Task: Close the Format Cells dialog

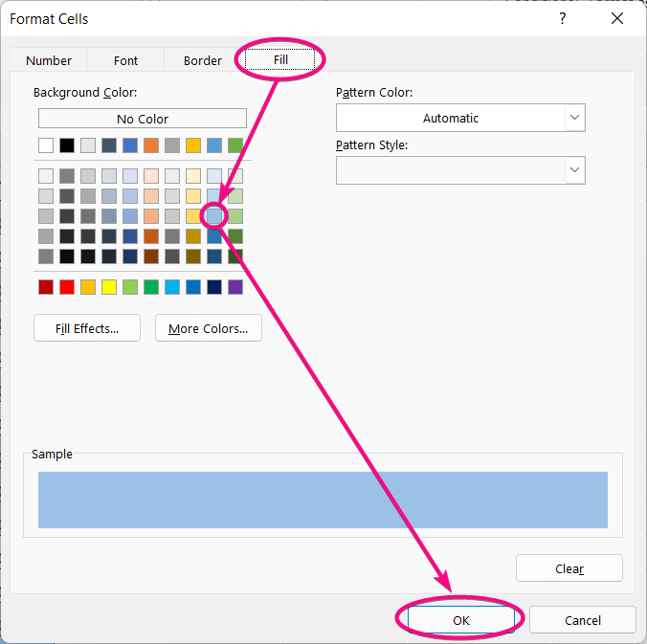Action: point(617,18)
